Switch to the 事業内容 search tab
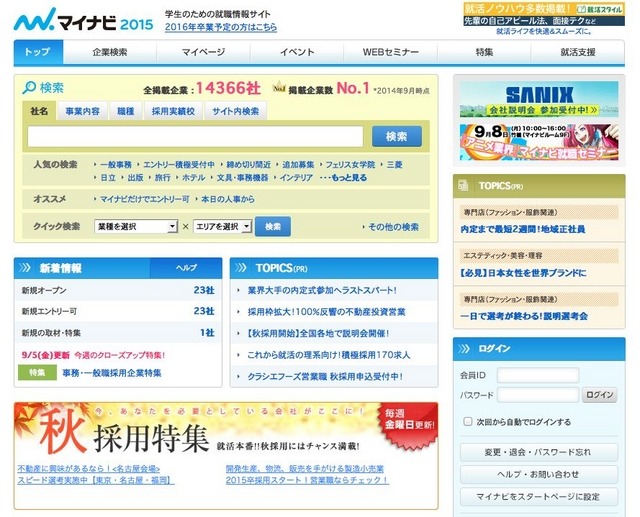Image resolution: width=640 pixels, height=517 pixels. [x=82, y=111]
